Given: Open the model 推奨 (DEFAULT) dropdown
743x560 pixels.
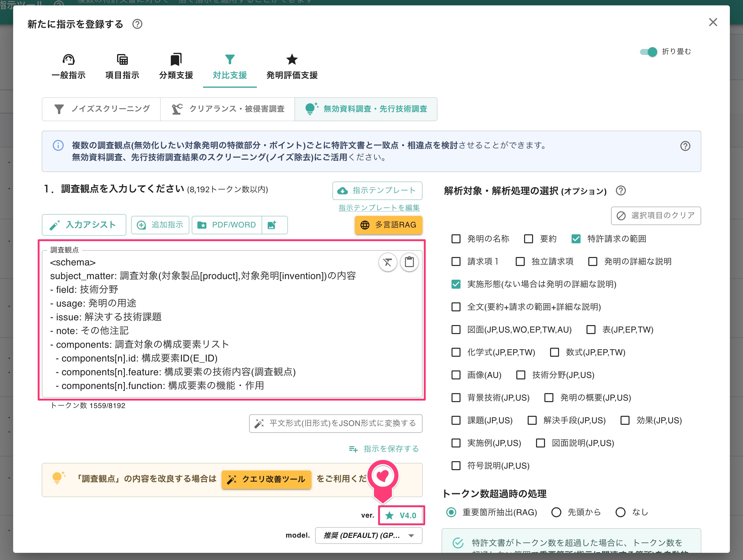Looking at the screenshot, I should (x=369, y=536).
